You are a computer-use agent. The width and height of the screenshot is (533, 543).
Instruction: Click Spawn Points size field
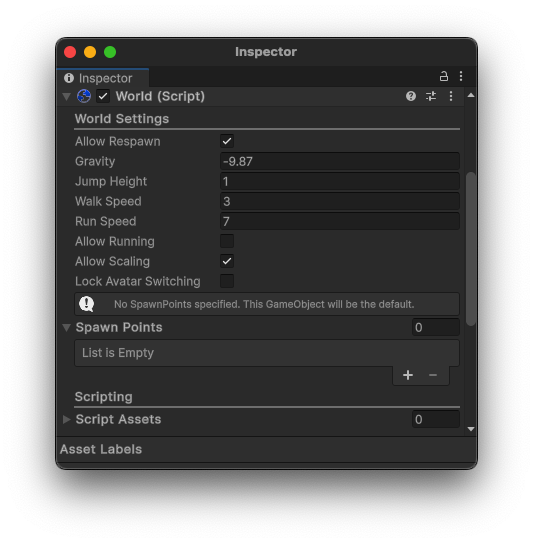tap(436, 327)
